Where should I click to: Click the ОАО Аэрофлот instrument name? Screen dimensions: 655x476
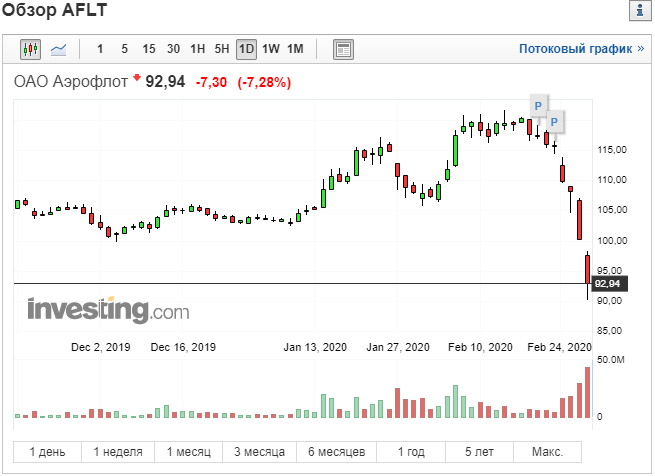click(71, 81)
